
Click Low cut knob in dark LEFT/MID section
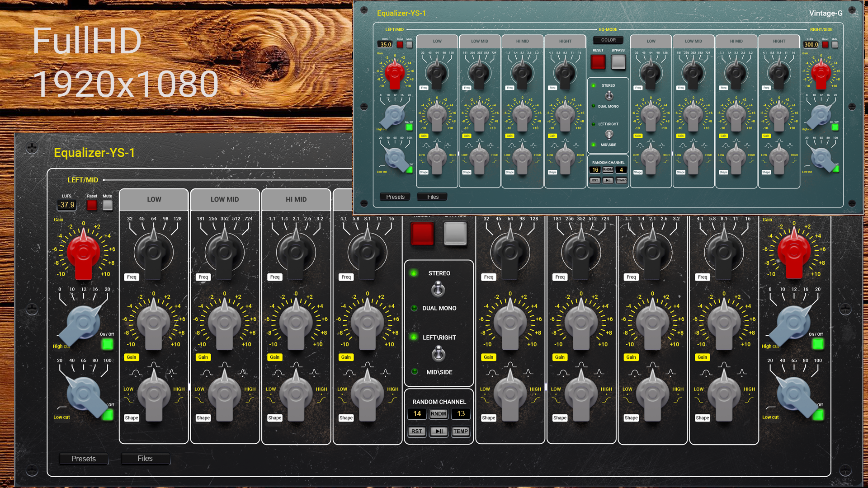(86, 395)
